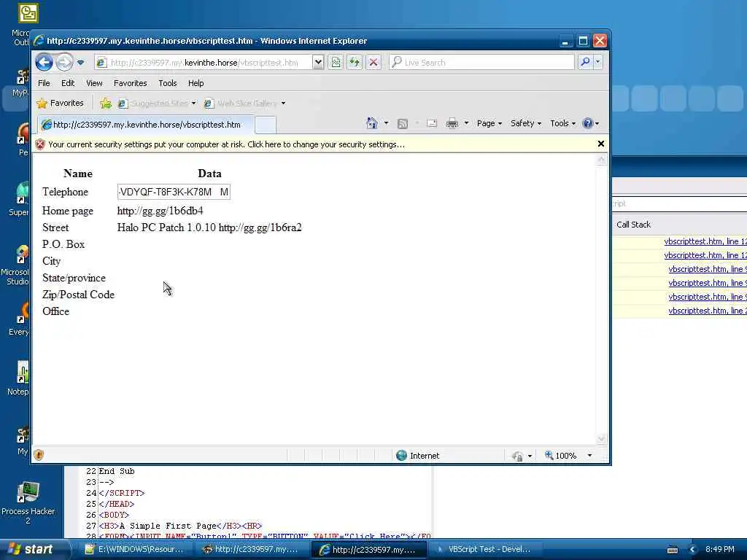The height and width of the screenshot is (560, 747).
Task: Click the status bar shield icon
Action: tap(39, 455)
